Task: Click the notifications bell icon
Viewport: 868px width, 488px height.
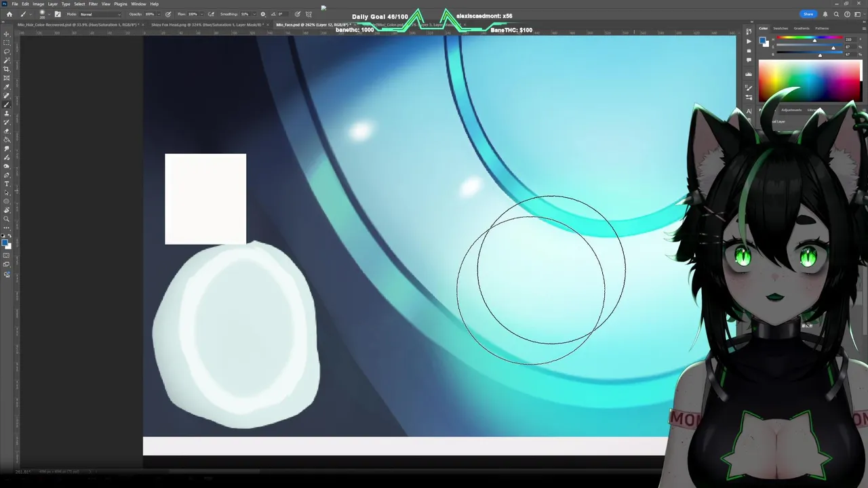Action: 825,14
